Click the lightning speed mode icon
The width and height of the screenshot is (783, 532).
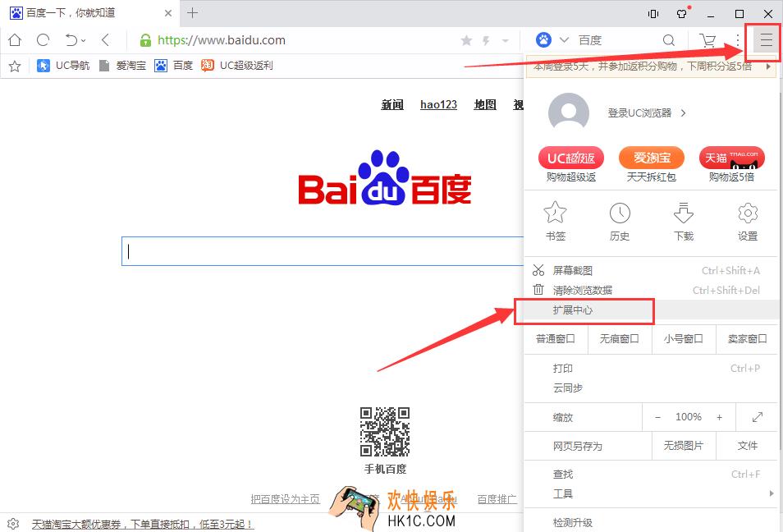tap(486, 40)
